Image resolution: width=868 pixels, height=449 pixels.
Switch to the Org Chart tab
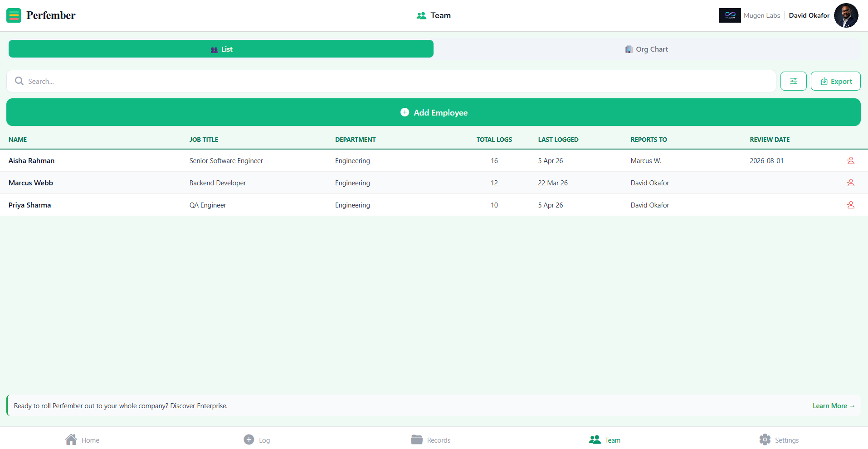coord(647,49)
